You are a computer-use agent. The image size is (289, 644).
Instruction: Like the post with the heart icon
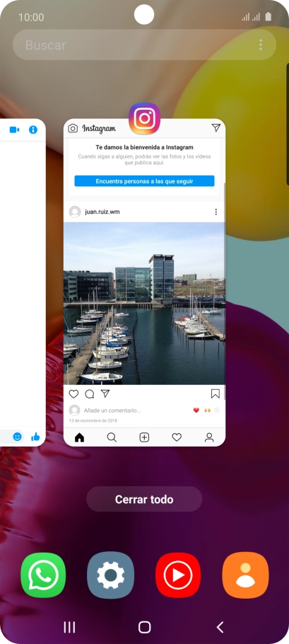click(73, 394)
